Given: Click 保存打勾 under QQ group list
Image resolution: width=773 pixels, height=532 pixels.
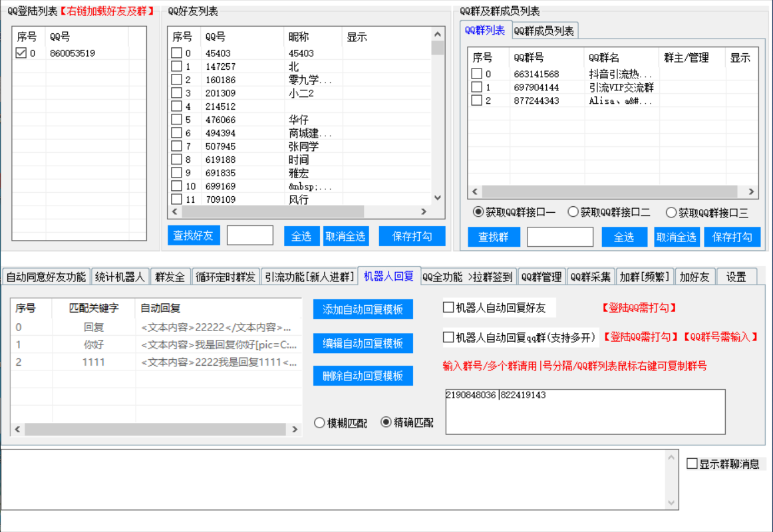Looking at the screenshot, I should [x=732, y=237].
